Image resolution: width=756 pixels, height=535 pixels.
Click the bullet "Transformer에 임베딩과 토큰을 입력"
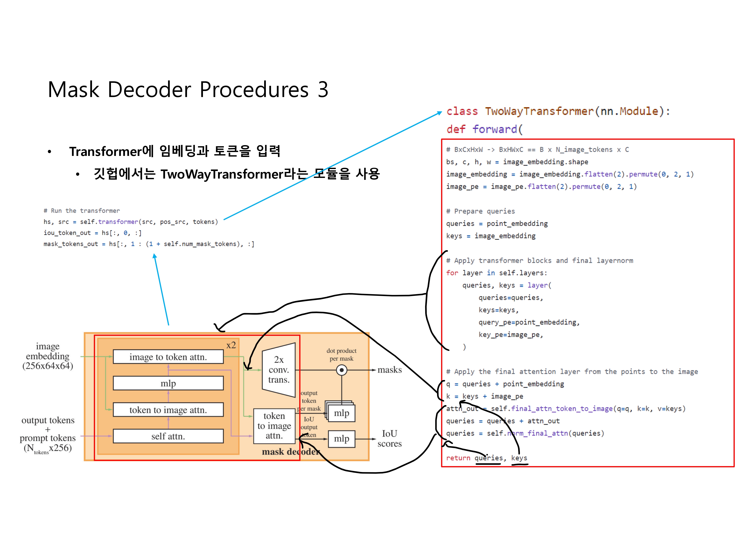pyautogui.click(x=175, y=151)
